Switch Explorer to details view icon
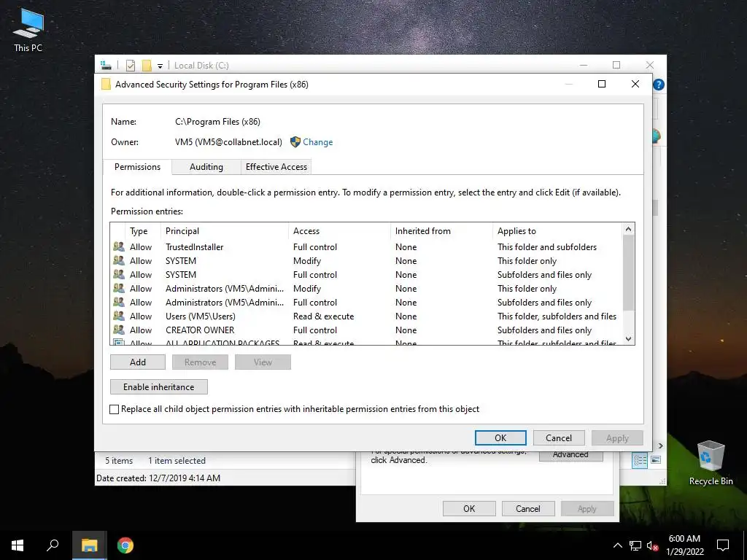The image size is (747, 560). click(x=640, y=460)
